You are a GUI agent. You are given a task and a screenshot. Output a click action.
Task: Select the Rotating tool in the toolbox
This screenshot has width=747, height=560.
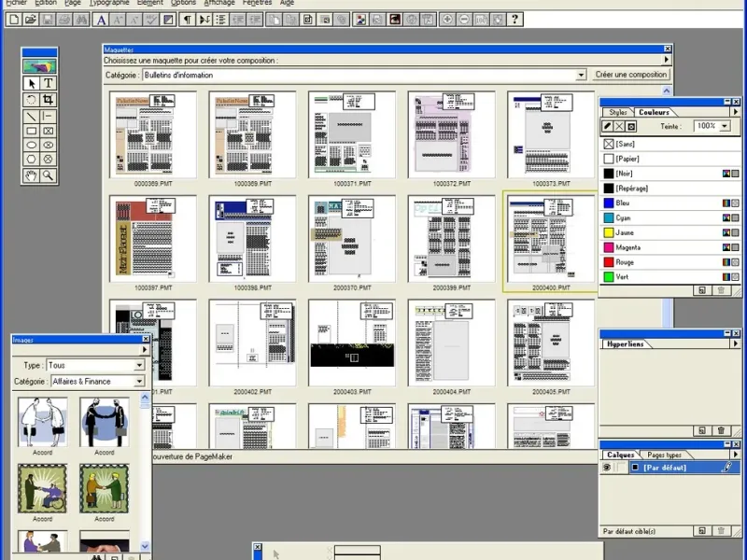click(x=32, y=100)
